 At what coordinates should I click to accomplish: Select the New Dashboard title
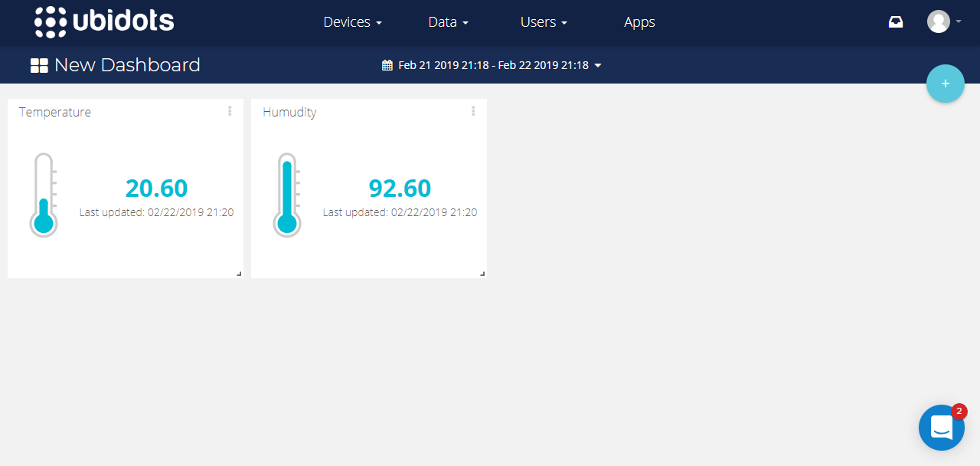[127, 65]
